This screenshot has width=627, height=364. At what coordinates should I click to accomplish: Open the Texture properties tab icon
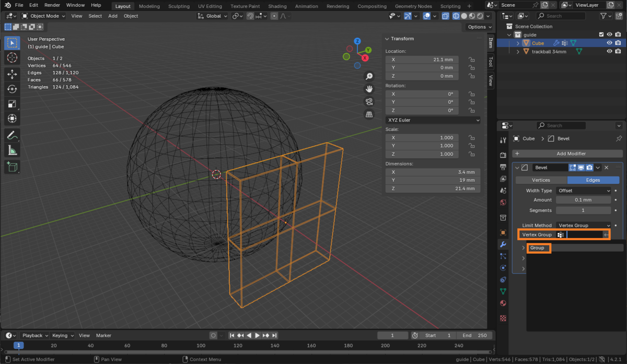click(503, 318)
